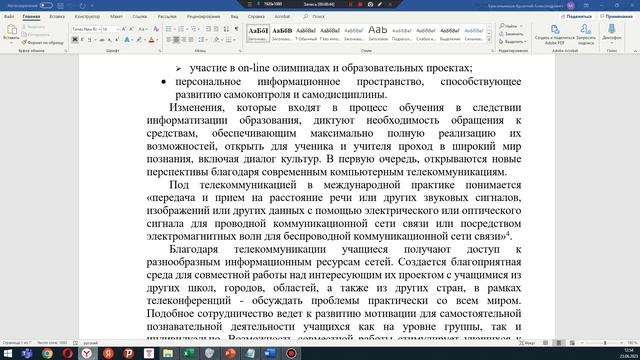Decrease paragraph indent icon
This screenshot has height=360, width=640.
(x=208, y=29)
